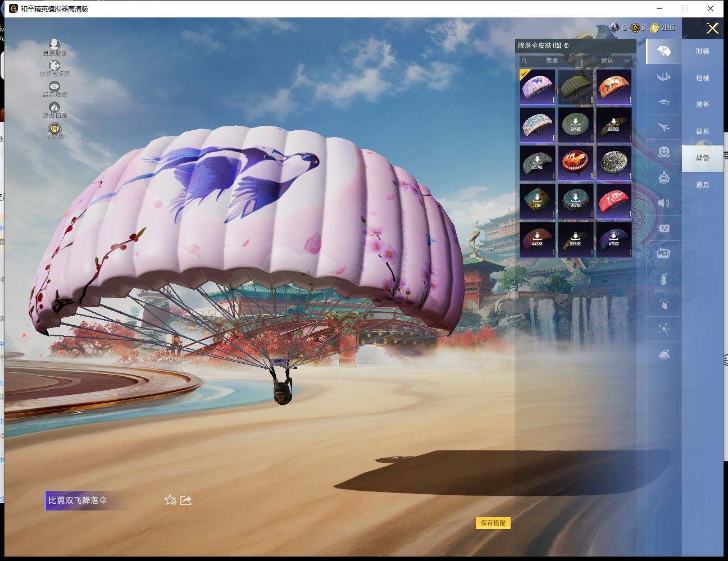Select the smiley emote category icon
728x561 pixels.
pyautogui.click(x=663, y=152)
